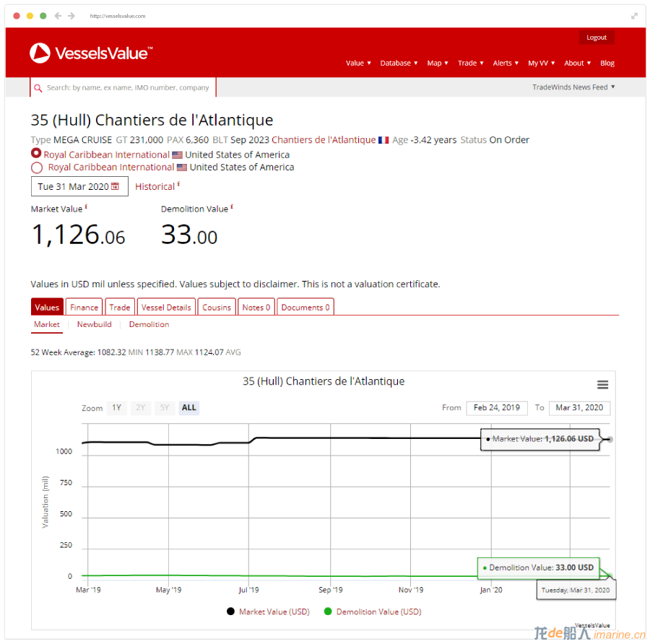Open the first Royal Caribbean International link
The height and width of the screenshot is (644, 650).
coord(107,155)
